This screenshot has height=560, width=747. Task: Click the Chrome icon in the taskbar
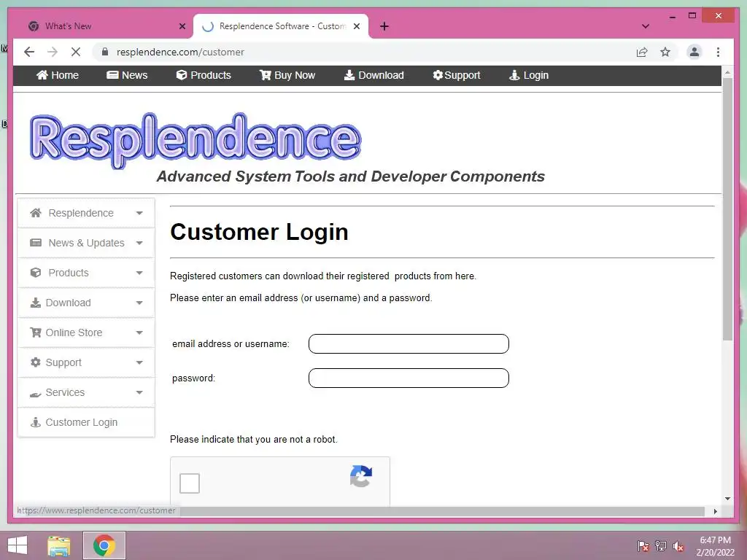(x=104, y=545)
